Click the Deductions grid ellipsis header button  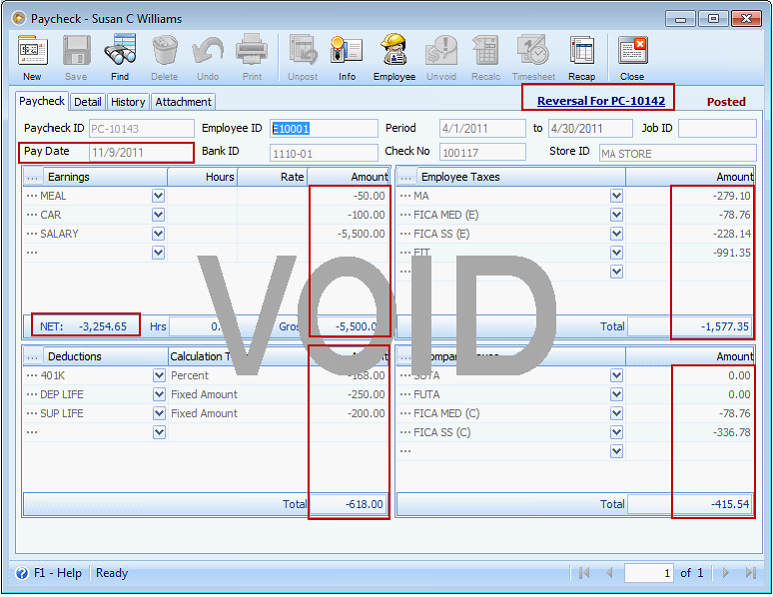[33, 356]
